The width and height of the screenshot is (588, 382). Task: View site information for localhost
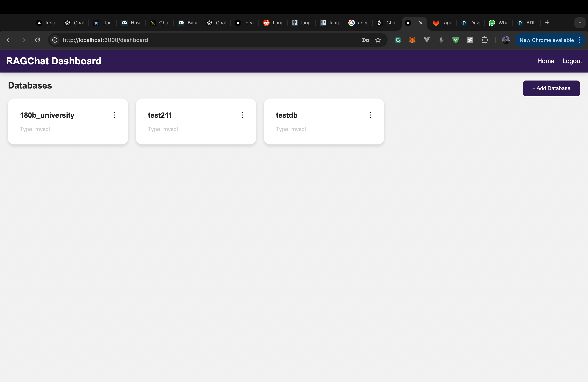[55, 40]
